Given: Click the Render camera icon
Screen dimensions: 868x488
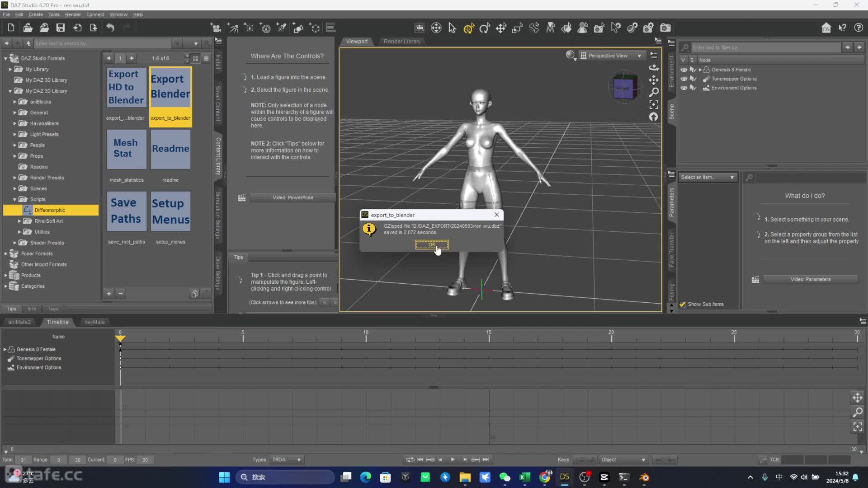Looking at the screenshot, I should (x=665, y=28).
